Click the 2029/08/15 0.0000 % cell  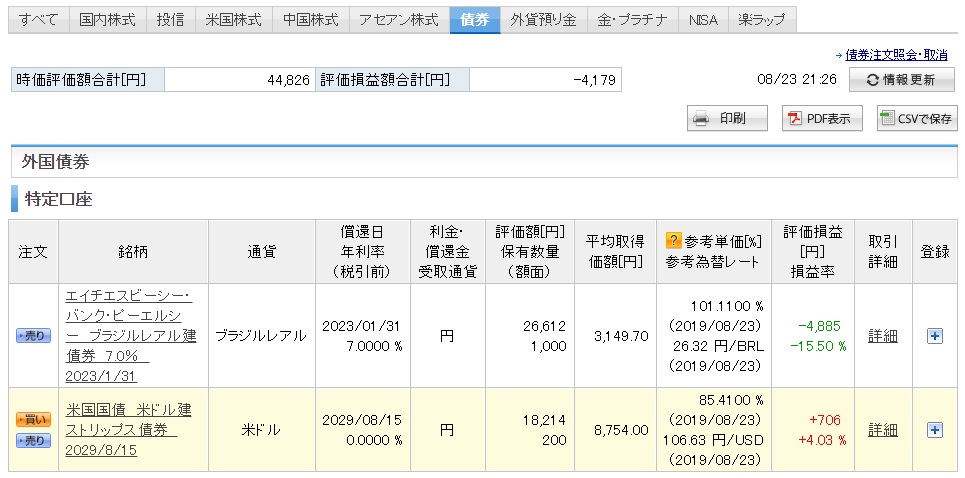pos(362,430)
